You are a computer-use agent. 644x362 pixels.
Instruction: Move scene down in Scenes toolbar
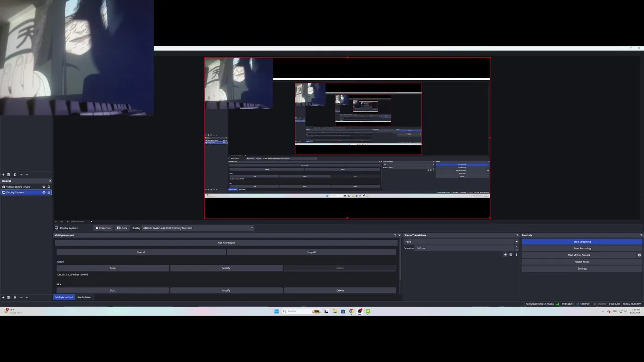[x=27, y=175]
